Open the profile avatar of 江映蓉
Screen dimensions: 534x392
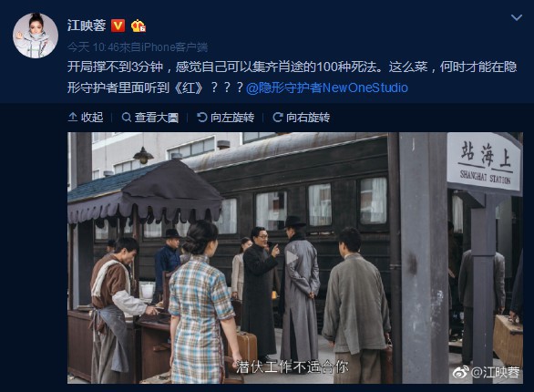36,36
